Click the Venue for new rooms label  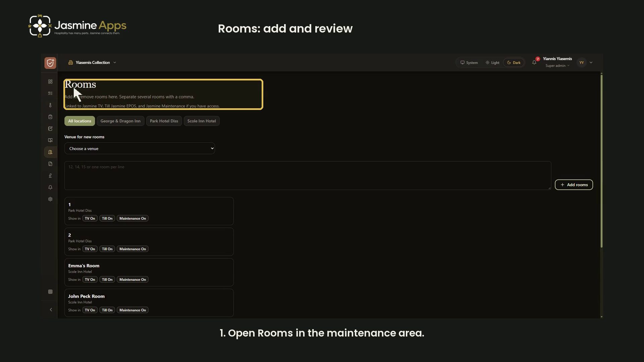click(x=84, y=137)
